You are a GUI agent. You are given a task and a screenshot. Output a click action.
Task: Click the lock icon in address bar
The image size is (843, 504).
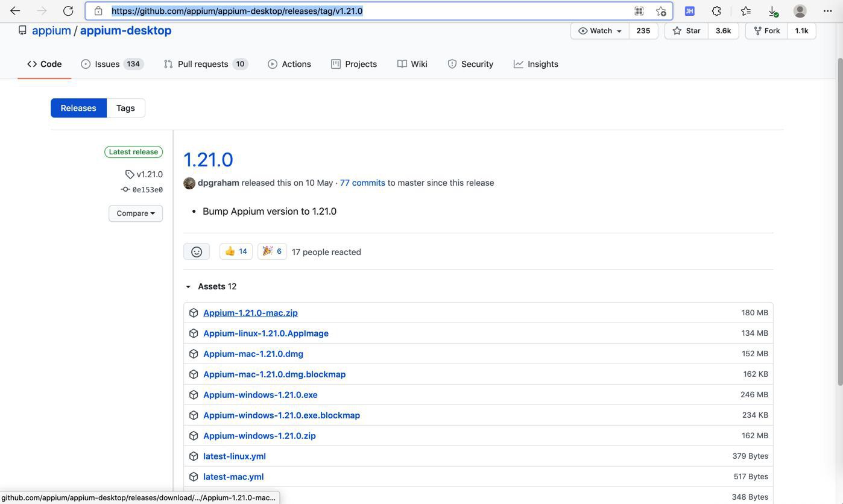point(98,11)
